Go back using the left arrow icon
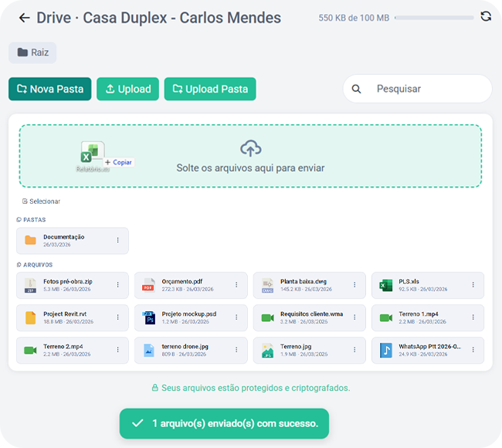Viewport: 502px width, 448px height. coord(25,18)
